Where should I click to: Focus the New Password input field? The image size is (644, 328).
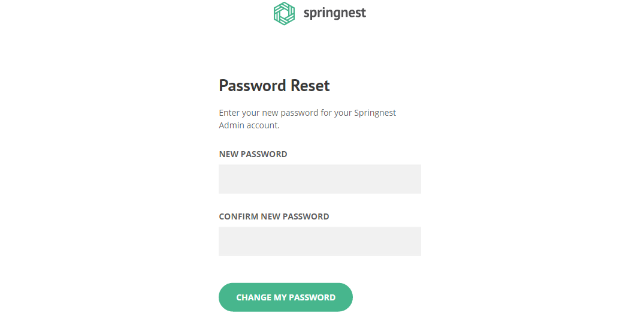click(319, 179)
